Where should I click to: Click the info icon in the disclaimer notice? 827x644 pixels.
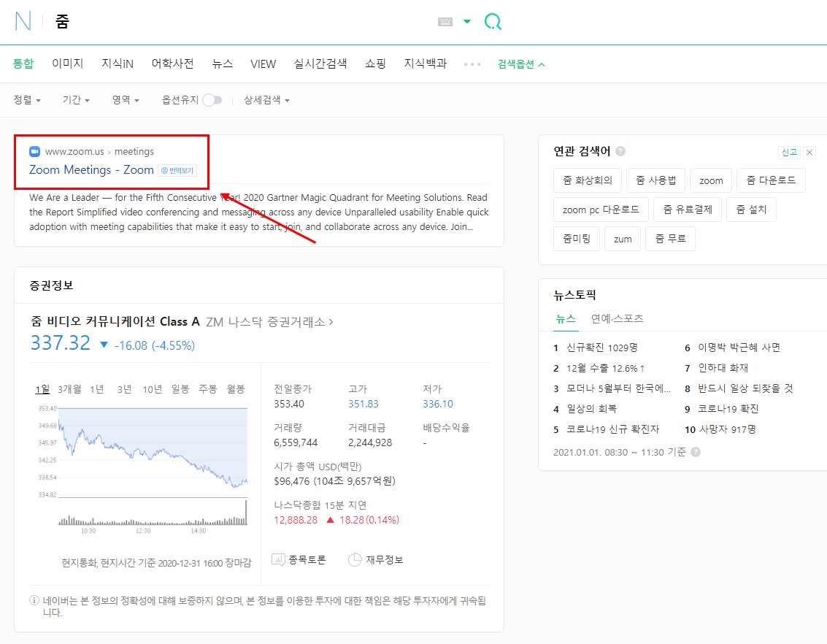pos(33,600)
